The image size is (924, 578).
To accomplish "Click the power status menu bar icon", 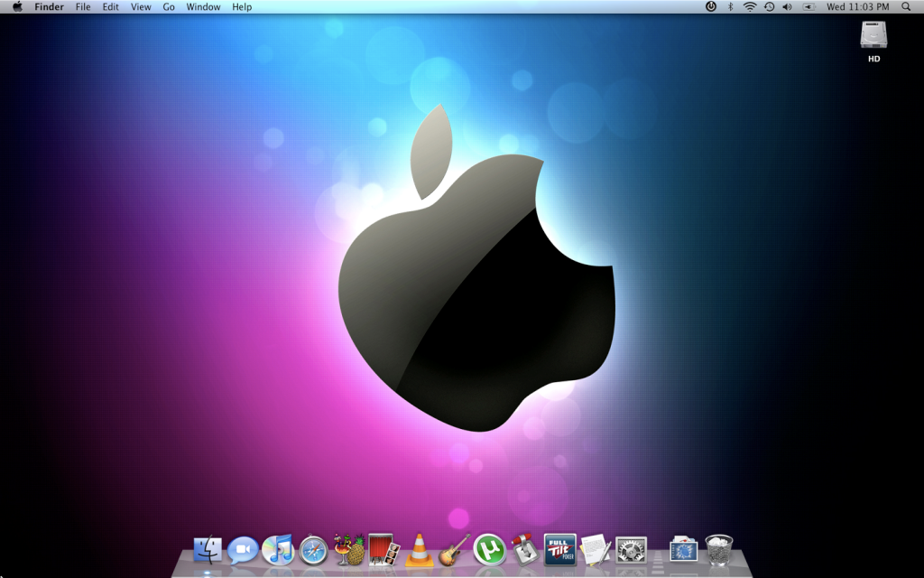I will [711, 7].
